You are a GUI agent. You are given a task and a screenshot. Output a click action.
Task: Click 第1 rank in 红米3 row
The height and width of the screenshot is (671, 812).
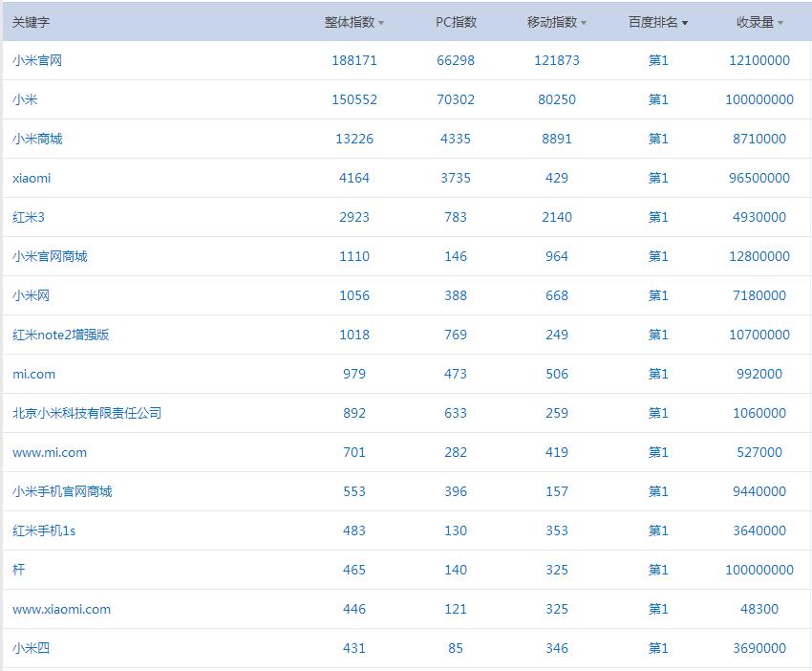point(658,217)
